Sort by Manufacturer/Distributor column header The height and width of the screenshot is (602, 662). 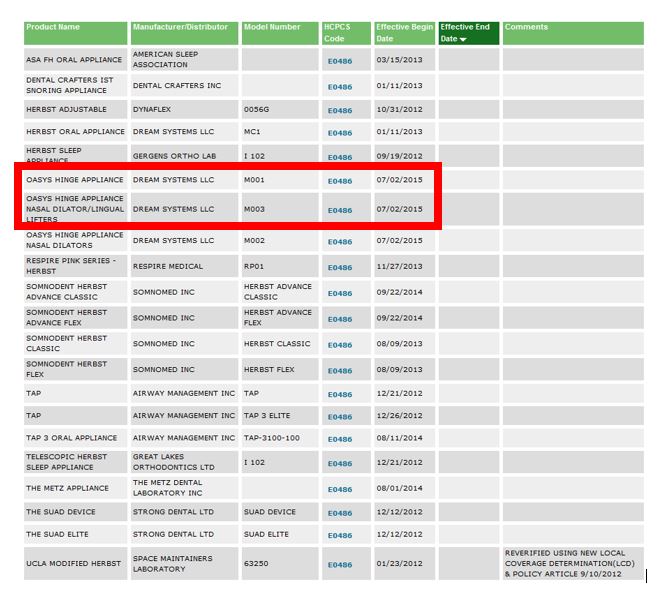(x=180, y=27)
